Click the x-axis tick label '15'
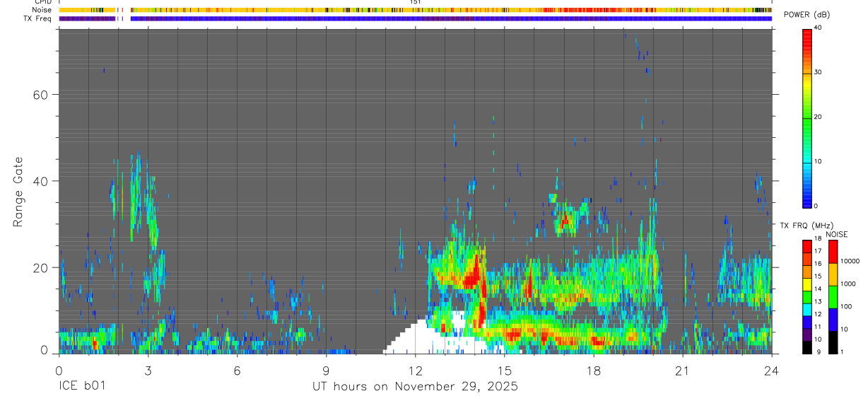Viewport: 868px width, 401px height. (505, 371)
